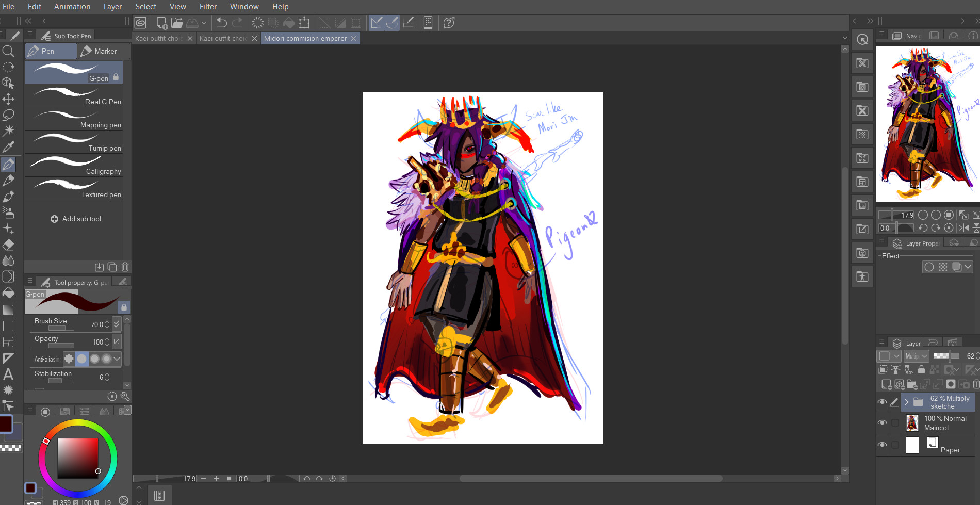Select the Airbrush tool
This screenshot has width=980, height=505.
point(8,213)
